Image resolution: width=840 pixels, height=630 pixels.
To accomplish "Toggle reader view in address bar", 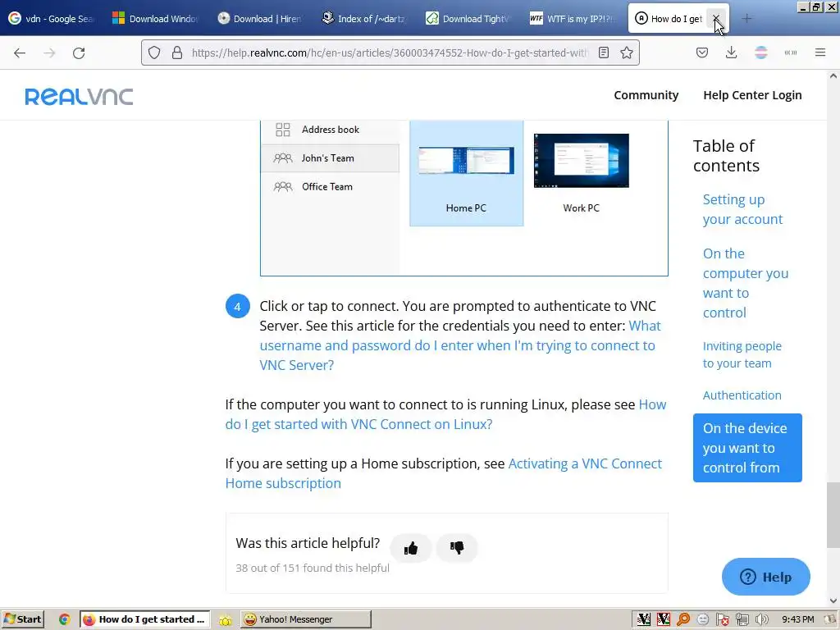I will point(604,52).
